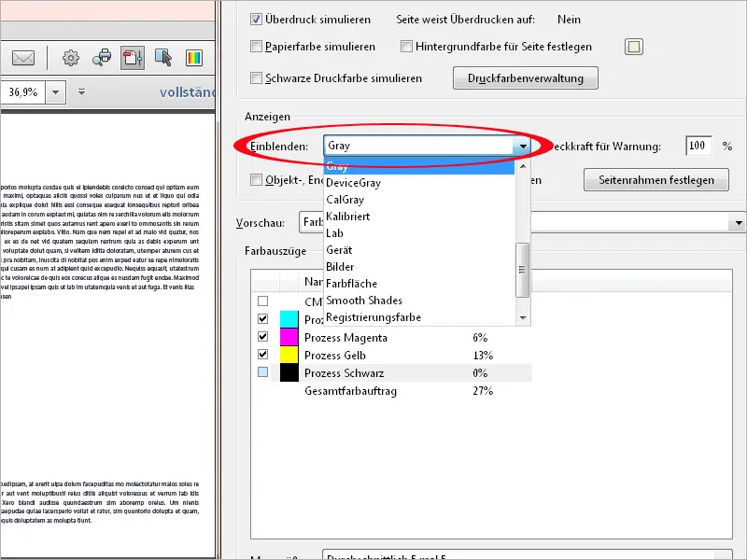Check the Prozess Schwarz checkbox

(x=262, y=371)
